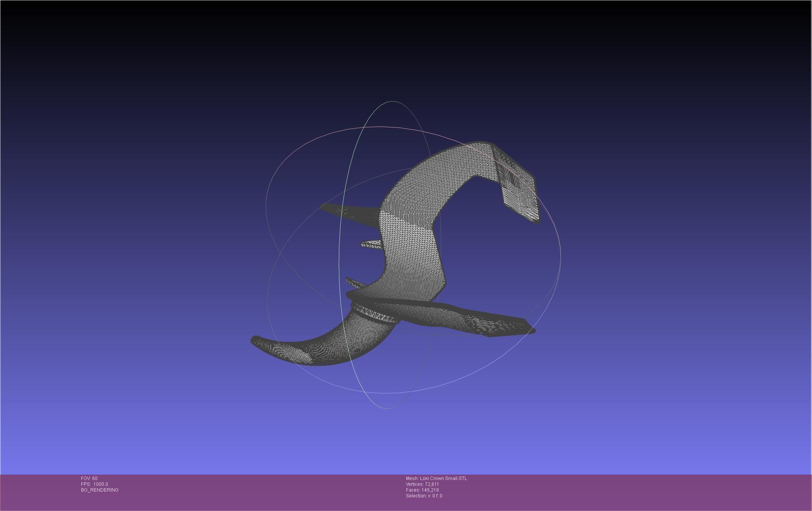
Task: Click the small middle spike of the crown
Action: [x=371, y=244]
